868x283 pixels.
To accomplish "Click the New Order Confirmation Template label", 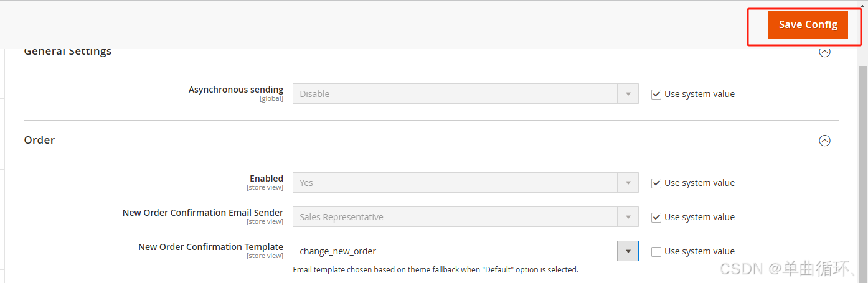I will pos(210,247).
